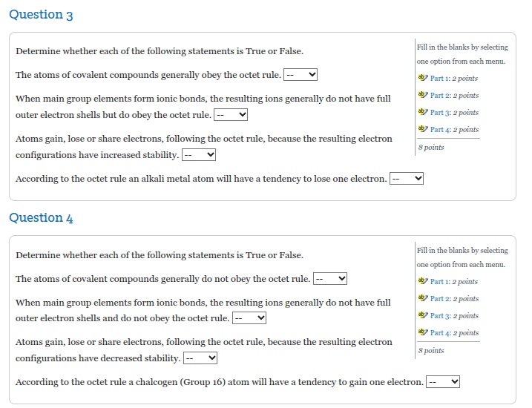Click the 'Question 3' heading

[41, 15]
